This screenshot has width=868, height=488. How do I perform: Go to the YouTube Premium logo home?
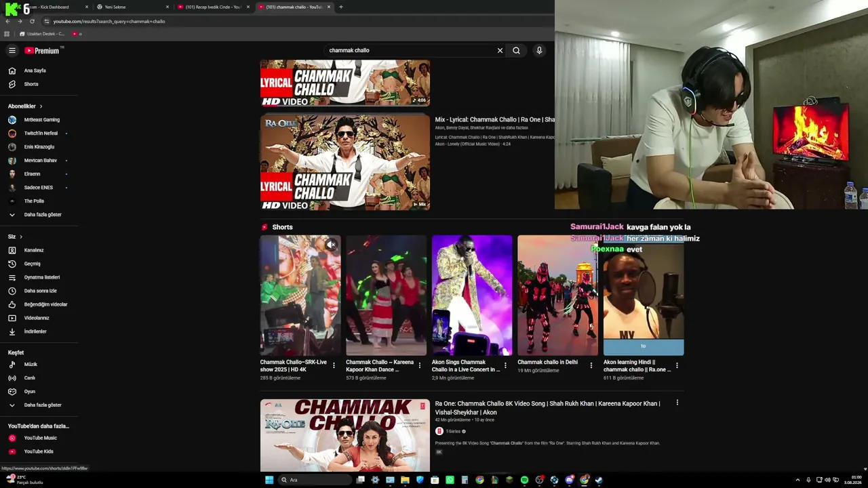pos(42,50)
